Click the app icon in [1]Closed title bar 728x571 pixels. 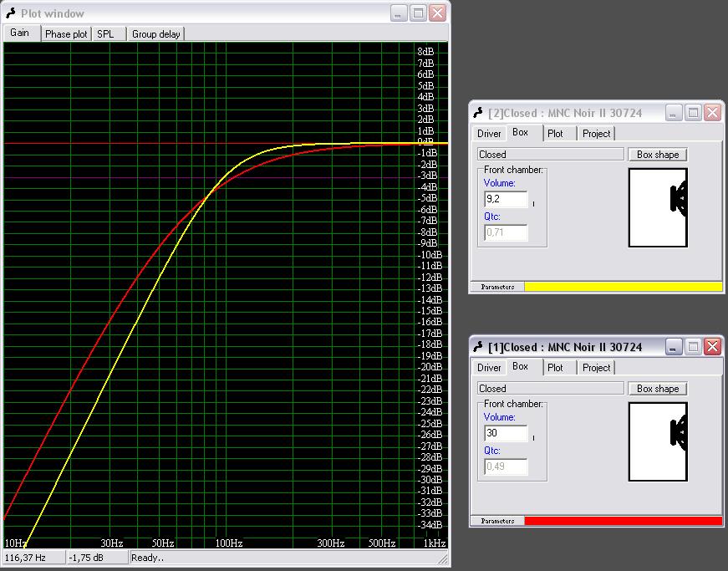pos(478,347)
